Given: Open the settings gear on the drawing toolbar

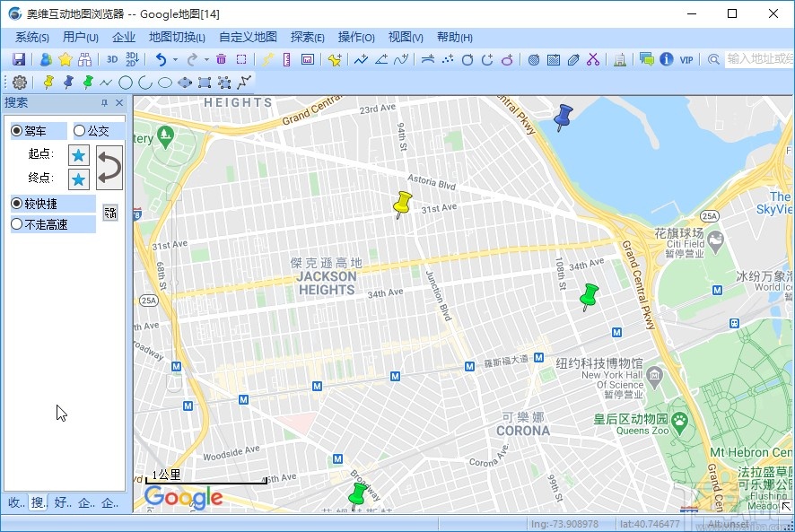Looking at the screenshot, I should [20, 82].
